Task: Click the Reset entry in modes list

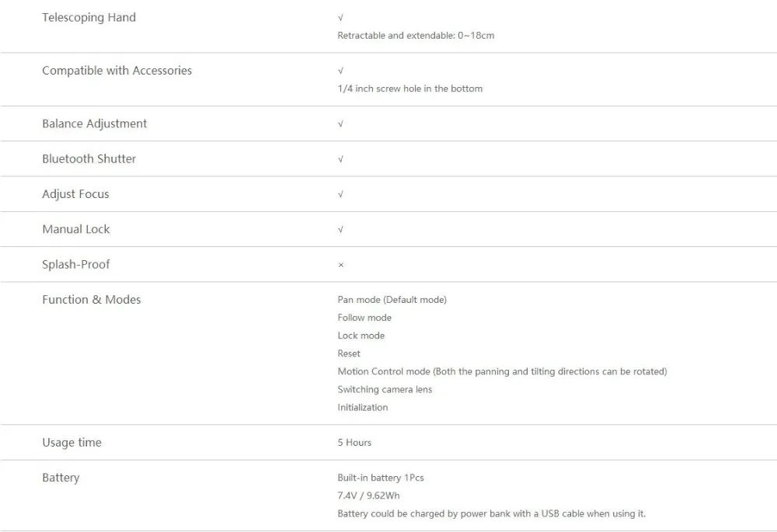Action: (349, 353)
